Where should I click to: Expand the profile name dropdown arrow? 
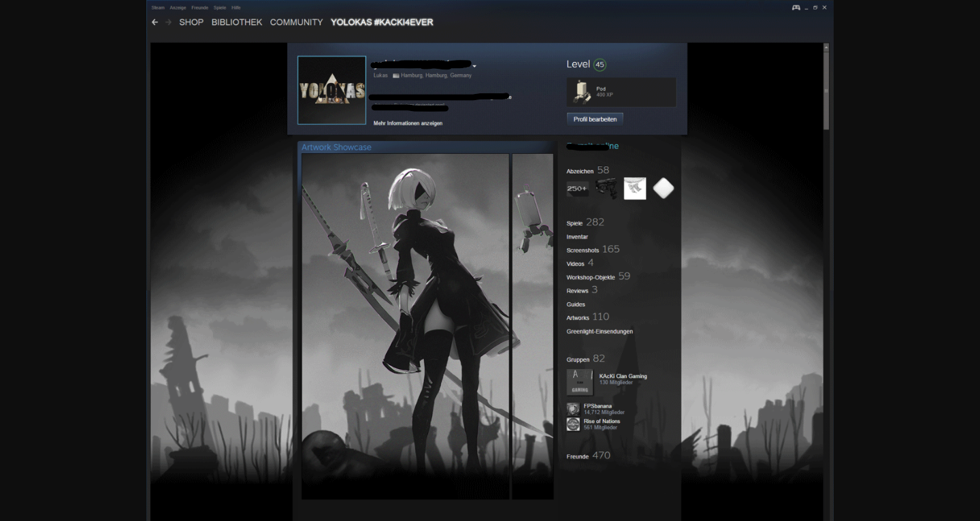pyautogui.click(x=474, y=66)
